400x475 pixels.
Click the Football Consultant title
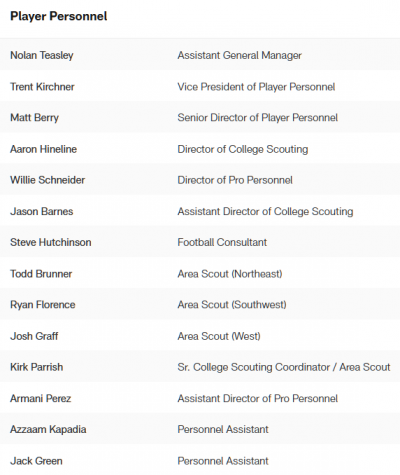pyautogui.click(x=222, y=242)
